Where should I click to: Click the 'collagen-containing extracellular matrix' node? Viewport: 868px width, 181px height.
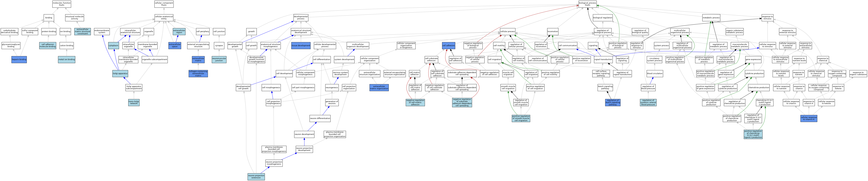tap(198, 74)
